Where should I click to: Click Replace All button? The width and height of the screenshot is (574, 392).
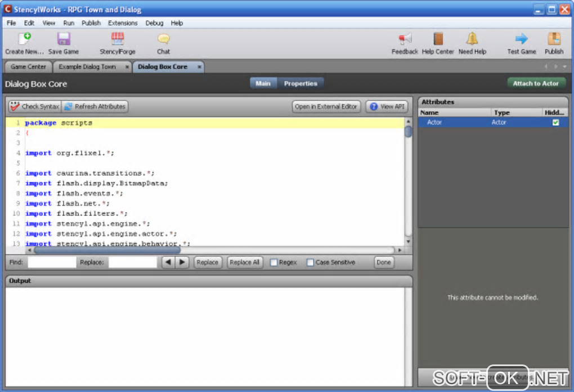(x=245, y=262)
